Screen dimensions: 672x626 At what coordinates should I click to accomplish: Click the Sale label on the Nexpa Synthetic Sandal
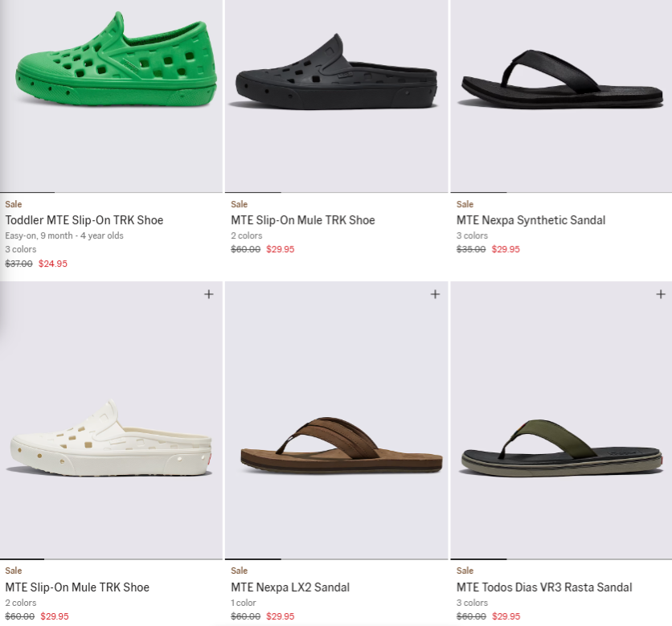pos(465,204)
